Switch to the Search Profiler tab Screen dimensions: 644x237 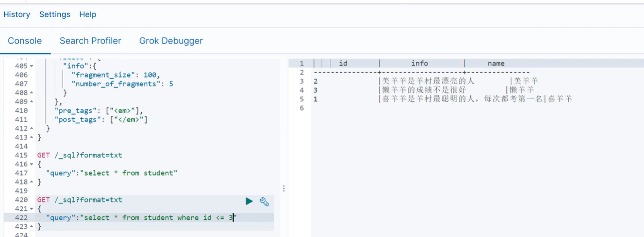[90, 41]
